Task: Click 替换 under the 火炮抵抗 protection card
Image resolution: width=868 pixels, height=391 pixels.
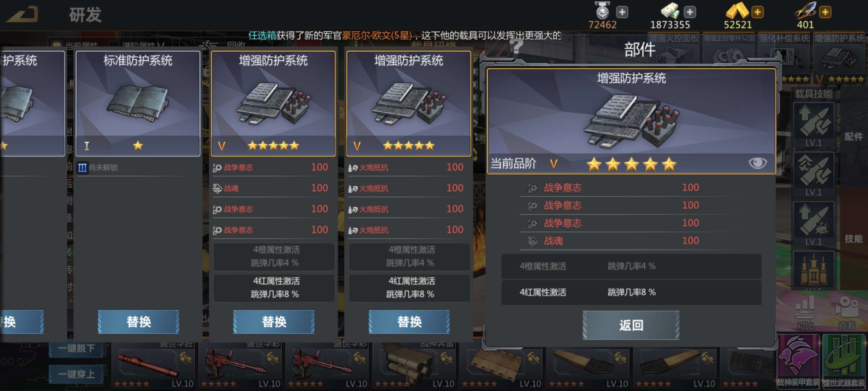Action: click(x=410, y=321)
